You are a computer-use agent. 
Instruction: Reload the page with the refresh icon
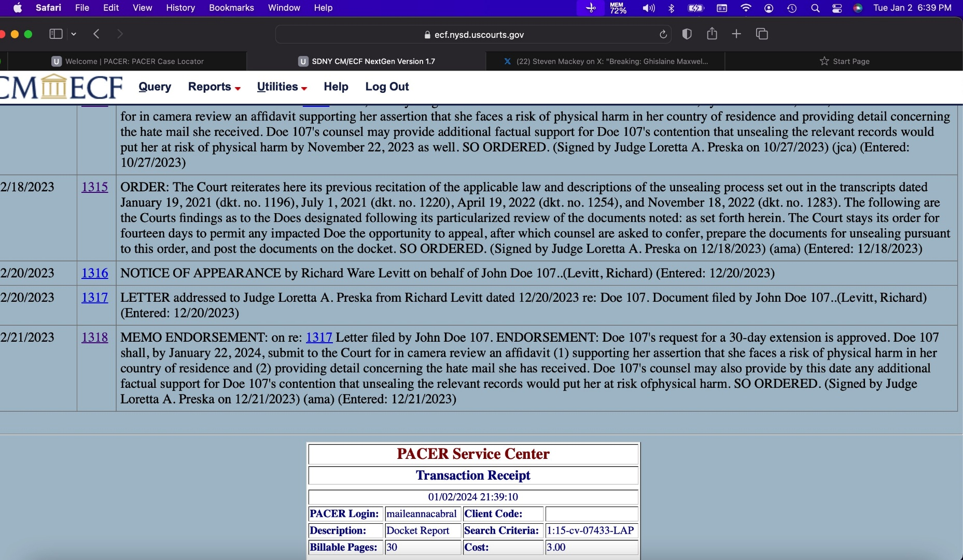coord(663,34)
